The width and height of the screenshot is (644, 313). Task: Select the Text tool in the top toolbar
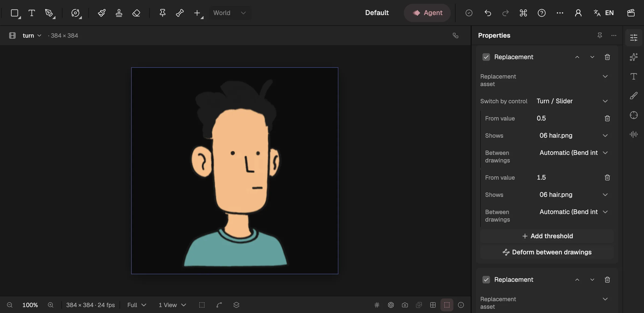[32, 13]
